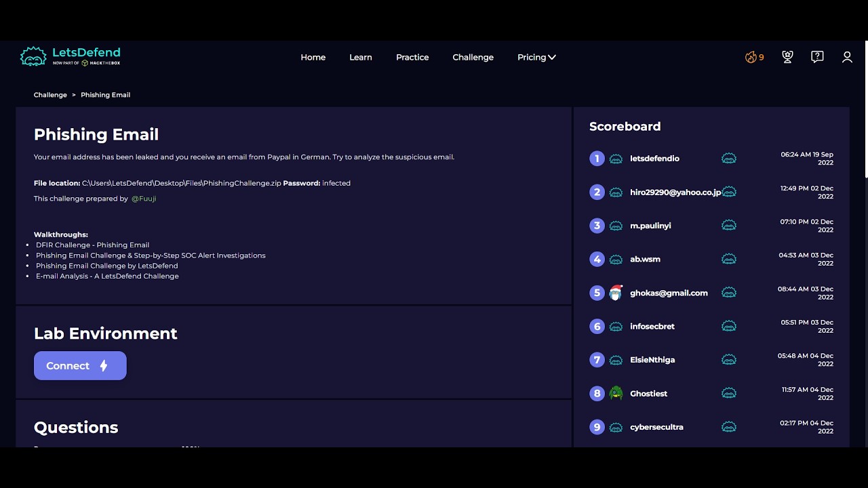Click the badge icon right of ab.wsm
This screenshot has height=488, width=868.
(x=729, y=259)
